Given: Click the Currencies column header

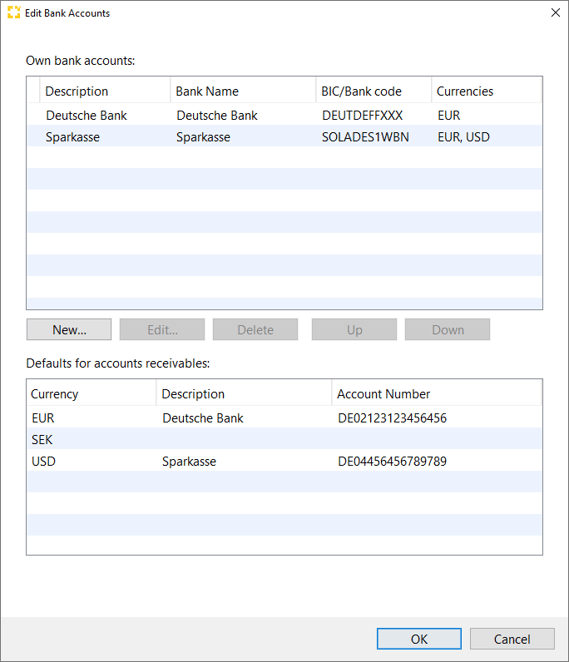Looking at the screenshot, I should tap(487, 91).
